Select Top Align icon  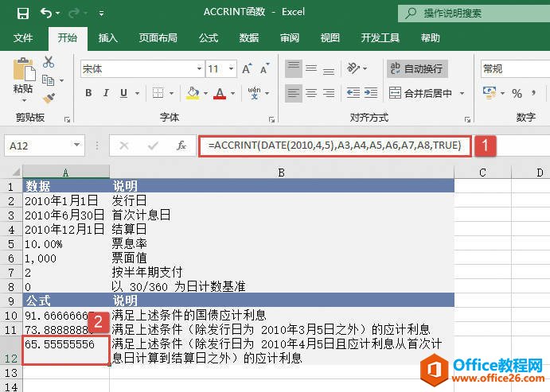click(294, 68)
